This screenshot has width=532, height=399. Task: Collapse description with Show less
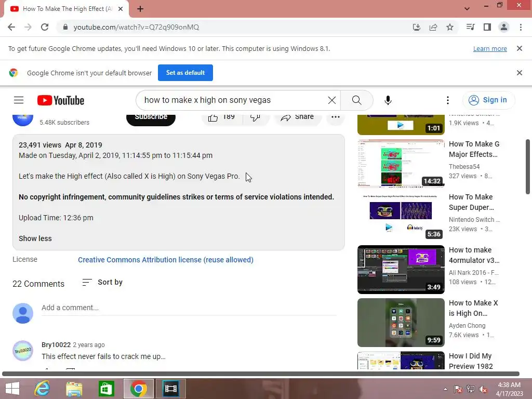(35, 238)
